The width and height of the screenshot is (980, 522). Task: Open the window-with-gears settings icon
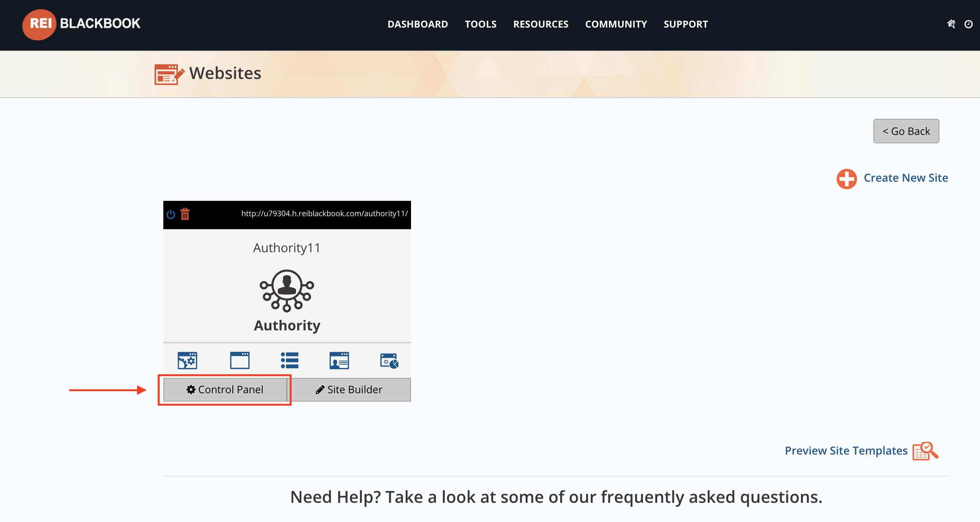[187, 360]
